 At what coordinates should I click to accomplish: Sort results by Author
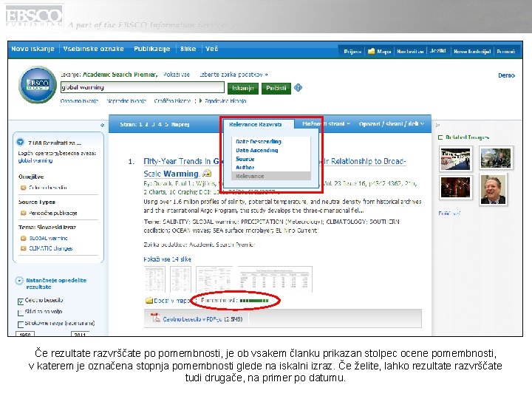245,167
